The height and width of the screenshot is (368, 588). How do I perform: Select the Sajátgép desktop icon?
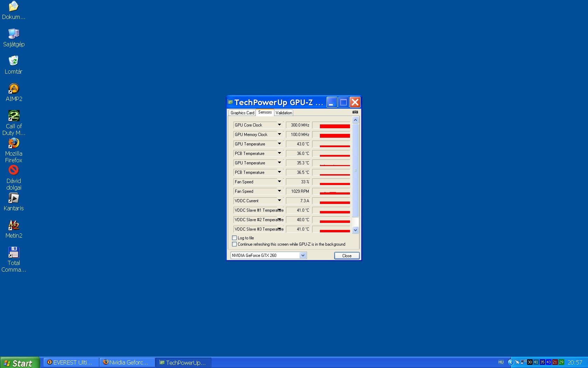point(14,38)
